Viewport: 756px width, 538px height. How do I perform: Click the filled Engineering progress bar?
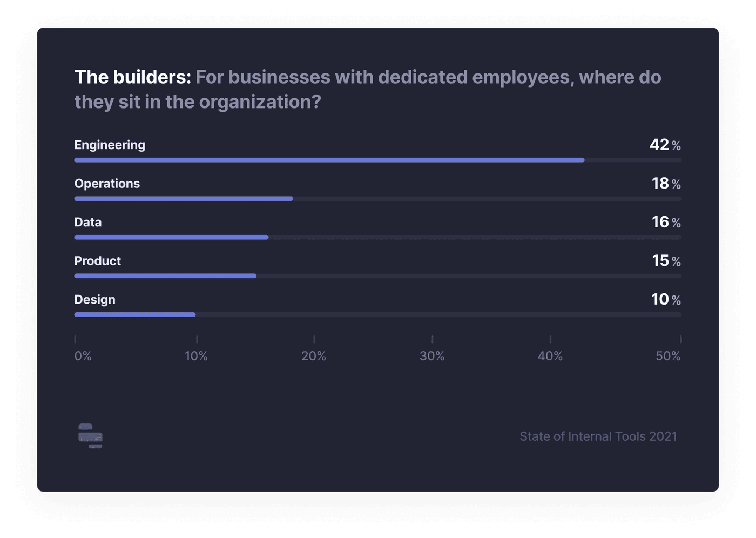[x=329, y=160]
